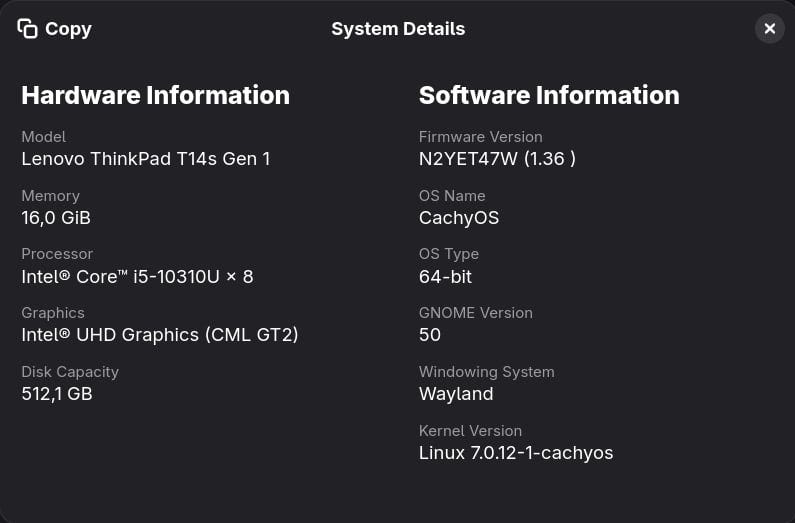
Task: Select Lenovo ThinkPad T14s Gen 1 value
Action: point(146,159)
